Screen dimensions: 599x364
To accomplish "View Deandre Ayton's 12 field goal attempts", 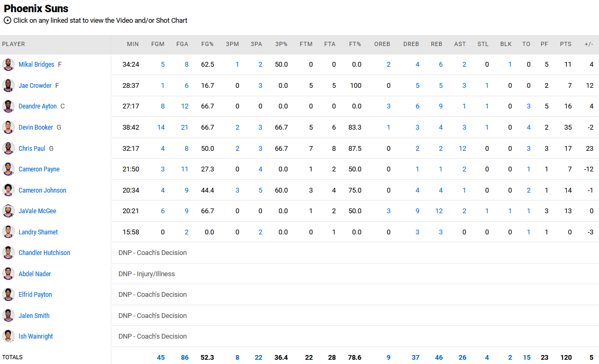I will pyautogui.click(x=185, y=106).
